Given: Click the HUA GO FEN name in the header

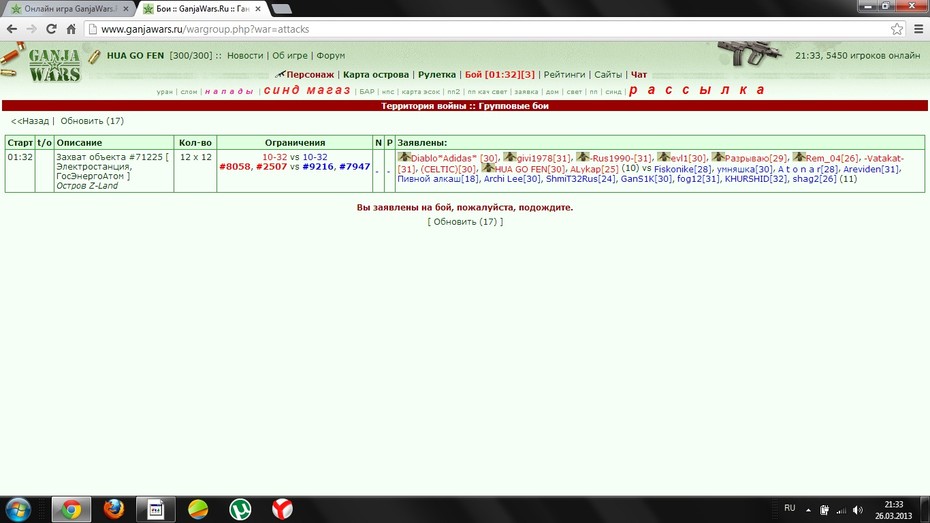Looking at the screenshot, I should pyautogui.click(x=135, y=55).
